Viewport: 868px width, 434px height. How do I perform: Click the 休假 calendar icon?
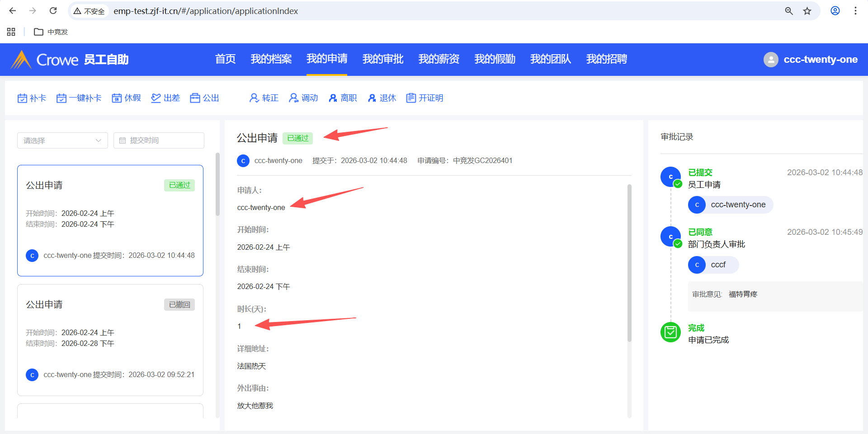[117, 98]
